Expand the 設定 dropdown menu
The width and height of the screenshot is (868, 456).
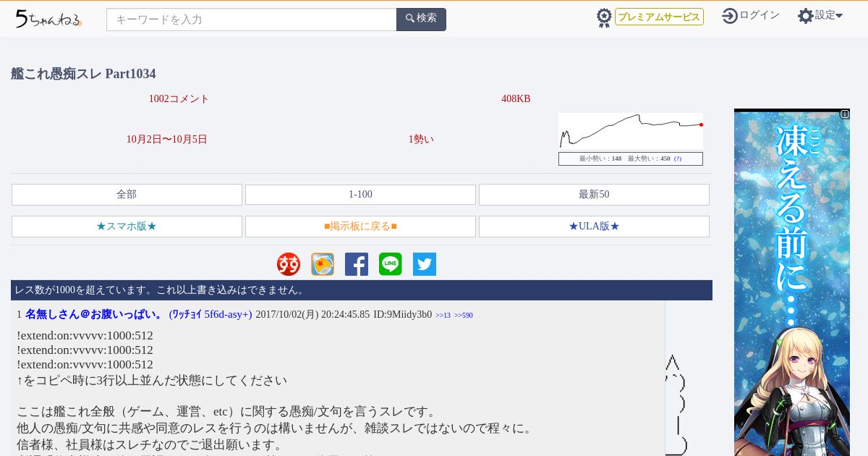coord(829,15)
